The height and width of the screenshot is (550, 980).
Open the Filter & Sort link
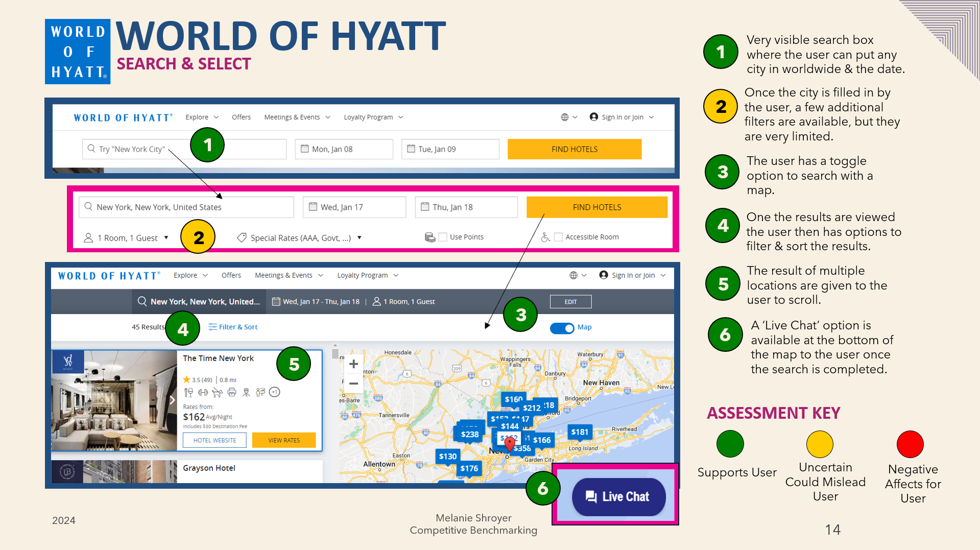pos(233,327)
